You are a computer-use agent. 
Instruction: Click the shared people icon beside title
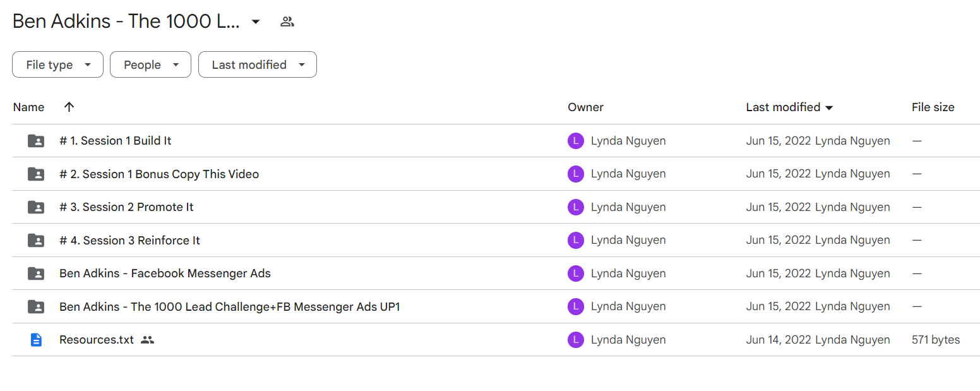click(x=287, y=21)
